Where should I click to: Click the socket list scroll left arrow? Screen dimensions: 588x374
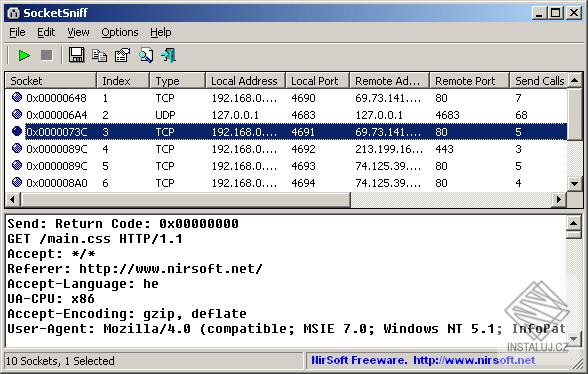tap(12, 199)
